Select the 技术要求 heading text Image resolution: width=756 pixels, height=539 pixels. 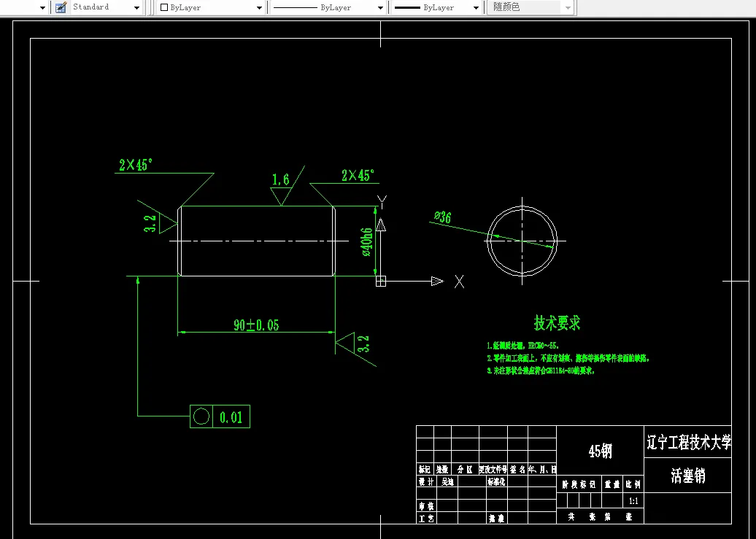click(x=557, y=322)
